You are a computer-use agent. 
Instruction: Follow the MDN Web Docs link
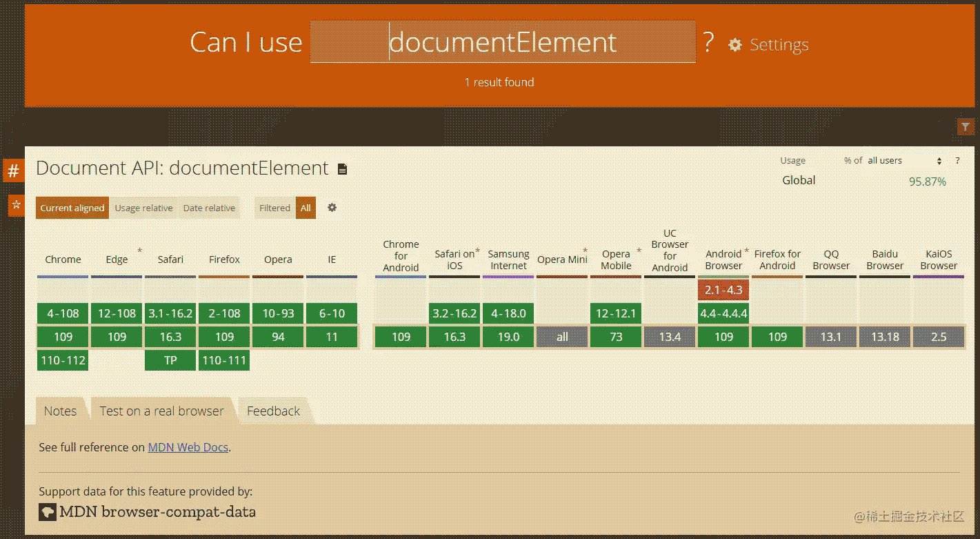coord(188,447)
